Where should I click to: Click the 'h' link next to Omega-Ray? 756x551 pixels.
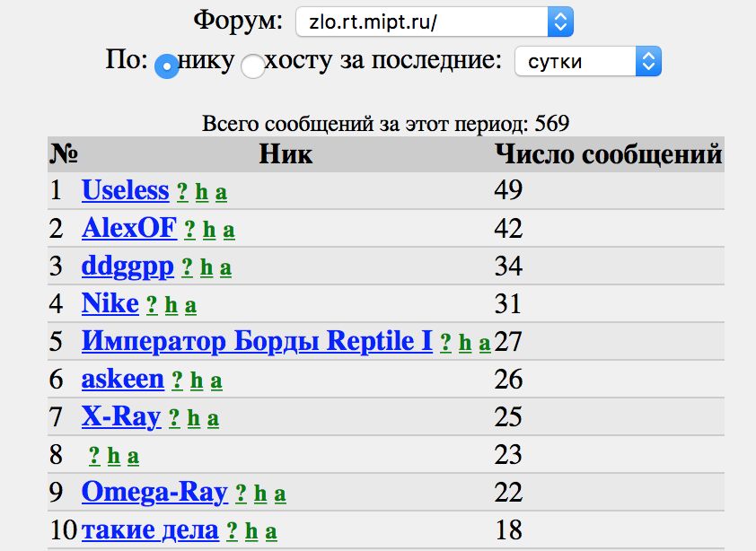(260, 494)
